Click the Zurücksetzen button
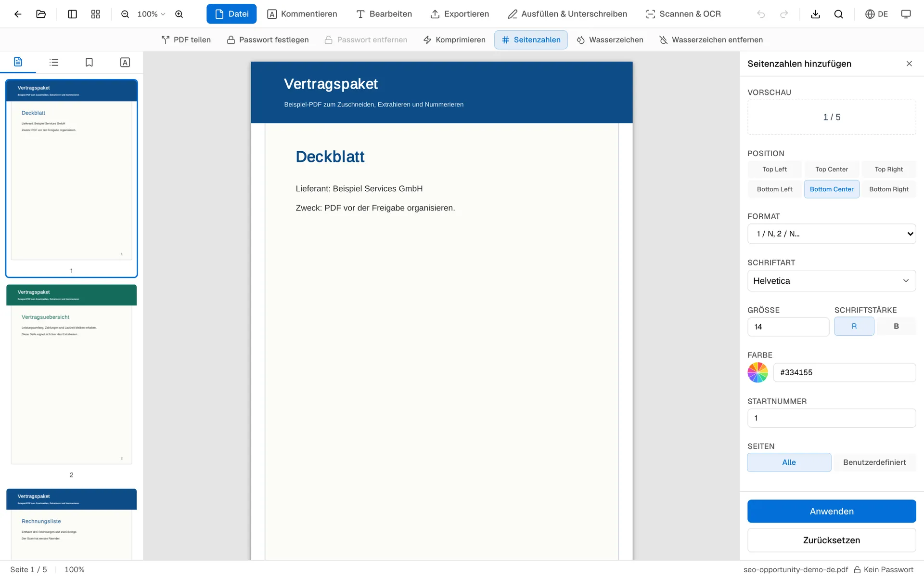 point(832,540)
